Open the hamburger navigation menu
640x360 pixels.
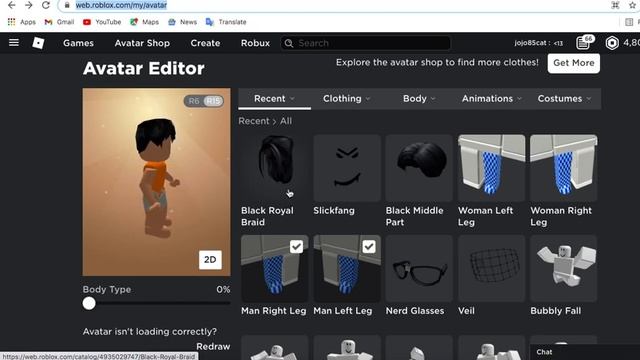tap(14, 43)
